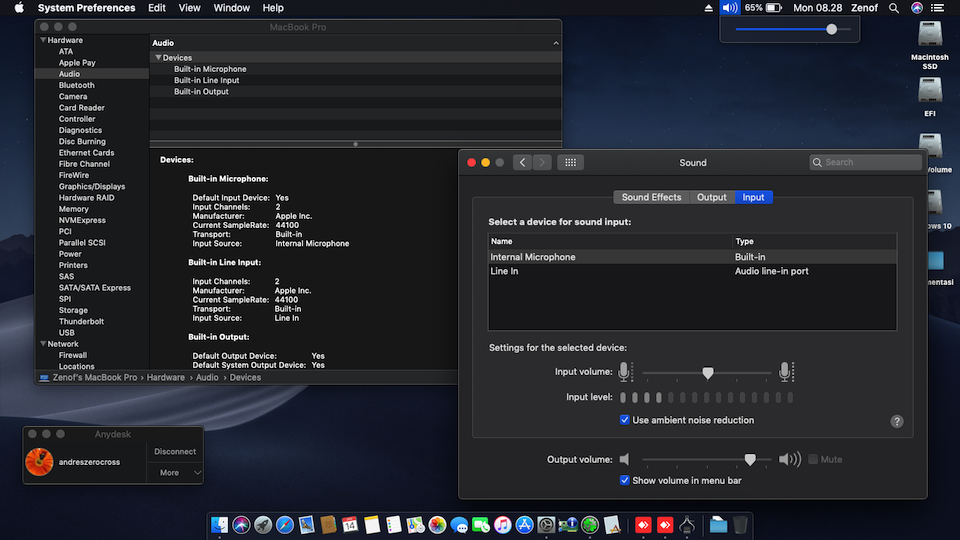
Task: Uncheck Show volume in menu bar
Action: (x=625, y=480)
